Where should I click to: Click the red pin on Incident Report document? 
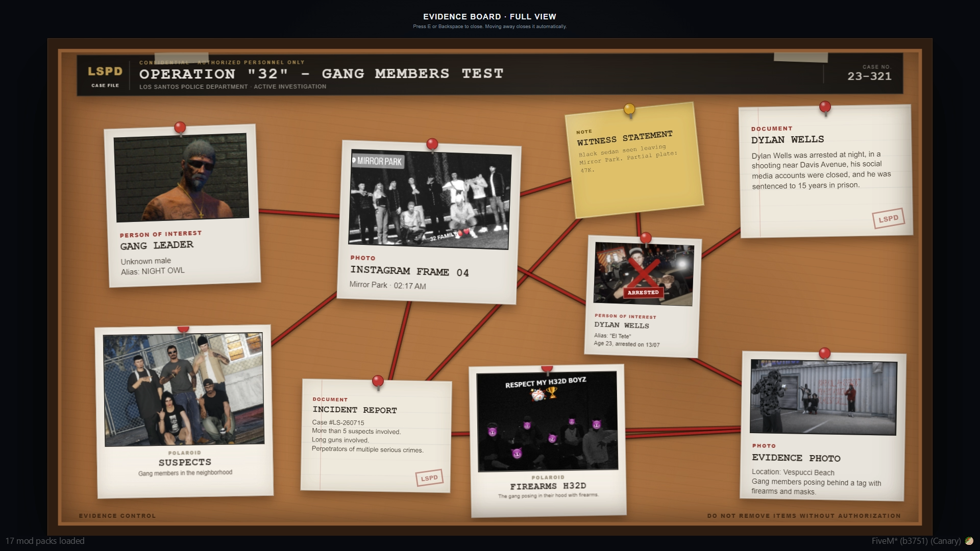pyautogui.click(x=378, y=381)
